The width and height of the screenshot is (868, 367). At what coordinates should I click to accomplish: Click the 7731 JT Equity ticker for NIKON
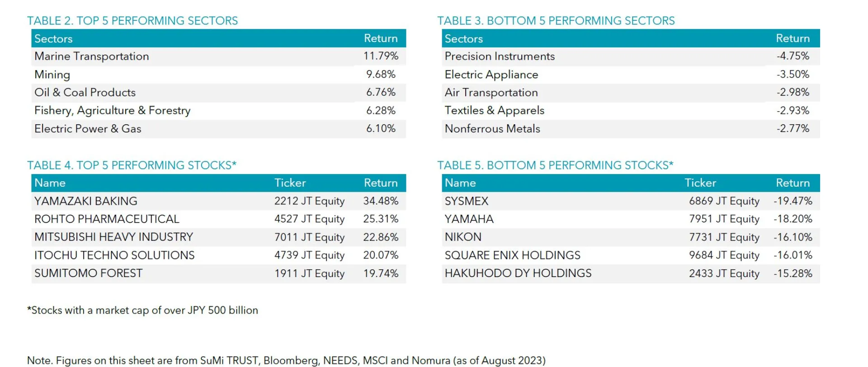[724, 237]
